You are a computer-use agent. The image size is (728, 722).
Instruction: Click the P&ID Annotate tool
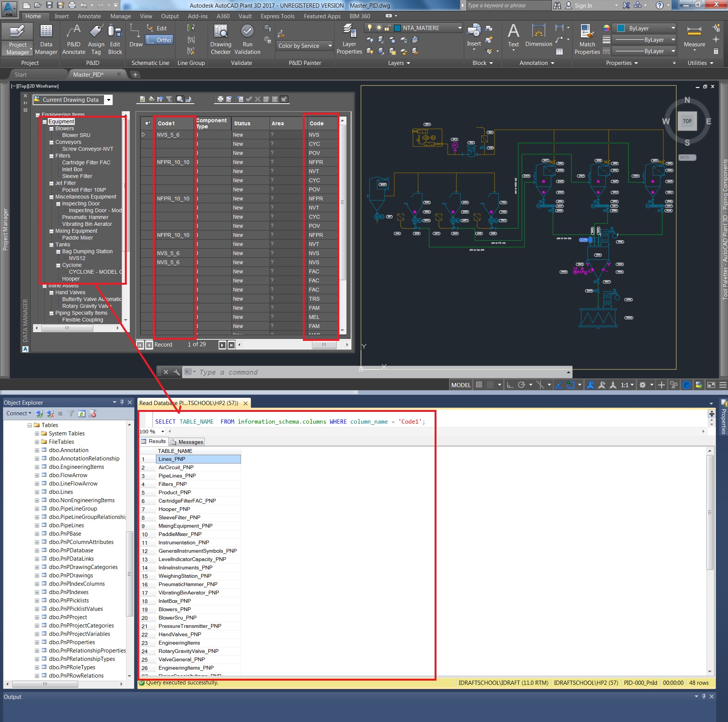click(x=74, y=39)
